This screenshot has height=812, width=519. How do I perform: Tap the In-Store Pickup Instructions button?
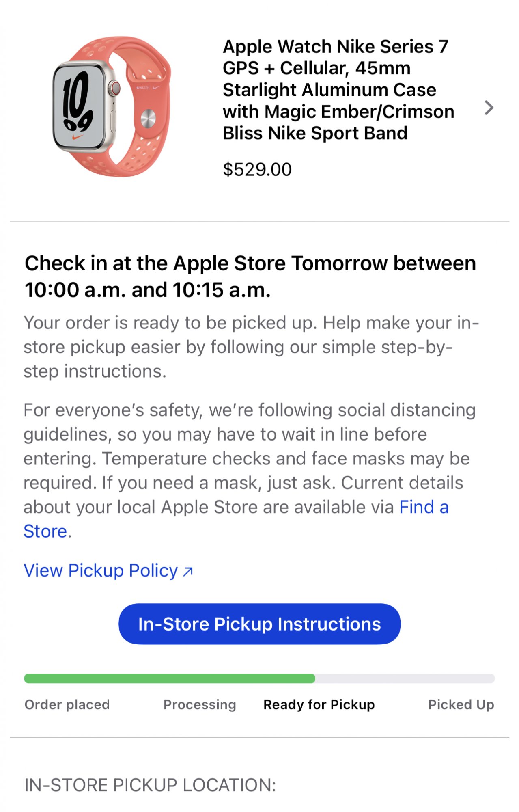pos(259,624)
